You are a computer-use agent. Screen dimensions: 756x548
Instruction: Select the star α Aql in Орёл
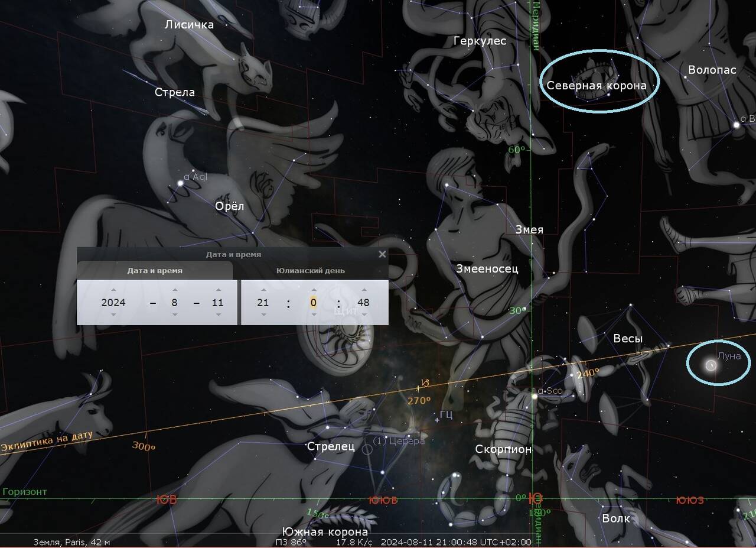[181, 183]
